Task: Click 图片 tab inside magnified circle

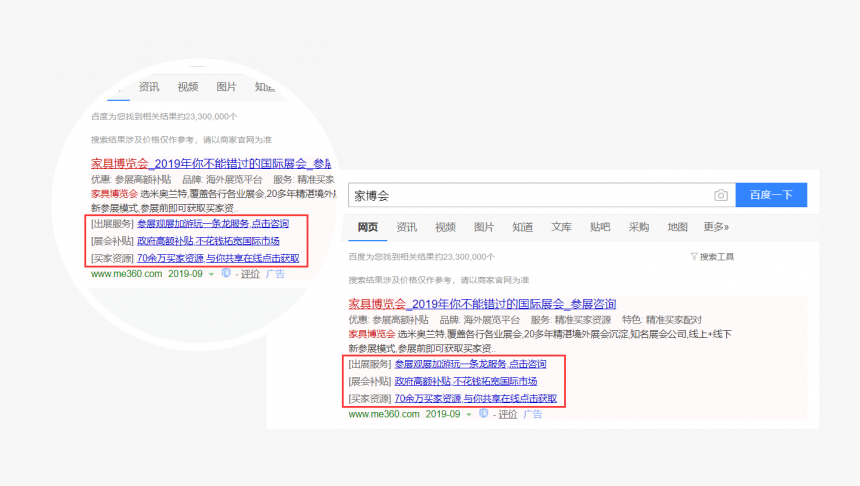Action: (x=226, y=87)
